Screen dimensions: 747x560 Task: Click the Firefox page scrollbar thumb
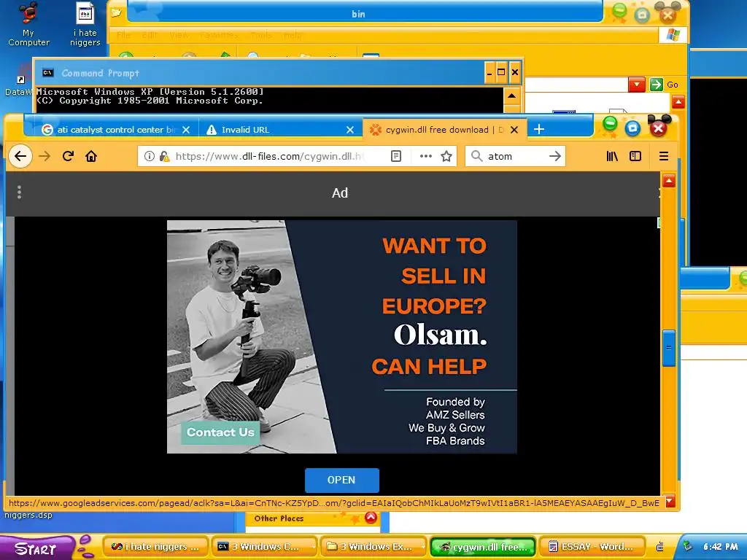[668, 348]
